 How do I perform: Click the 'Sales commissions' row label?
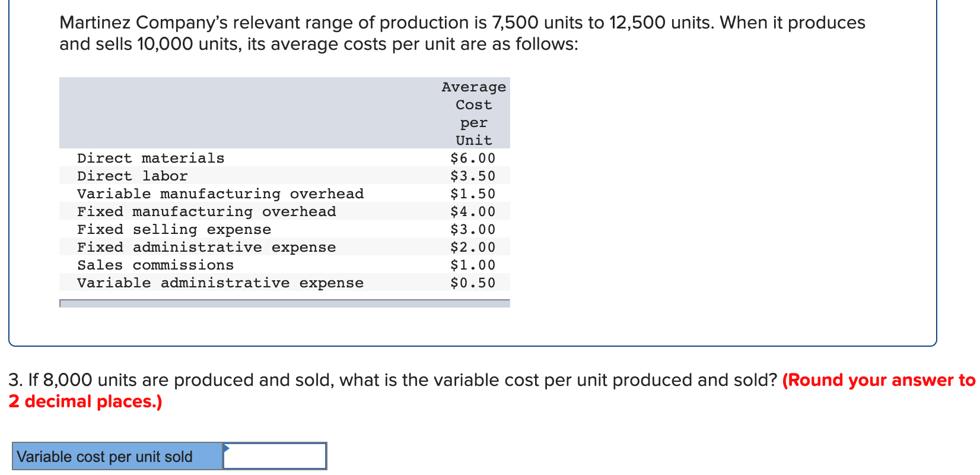[x=155, y=265]
